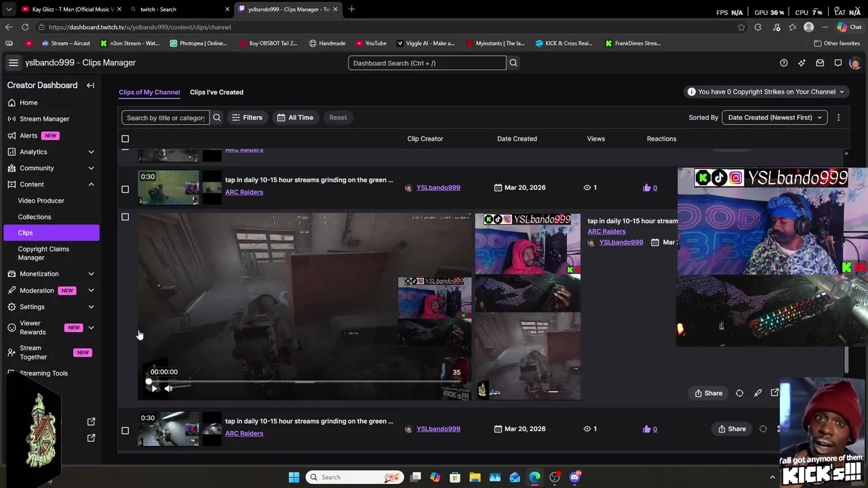Open the All Time date range picker
Viewport: 868px width, 488px height.
tap(295, 117)
